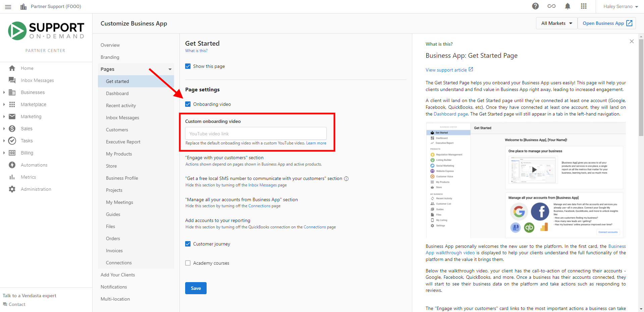Expand the Marketing sidebar arrow

[4, 117]
